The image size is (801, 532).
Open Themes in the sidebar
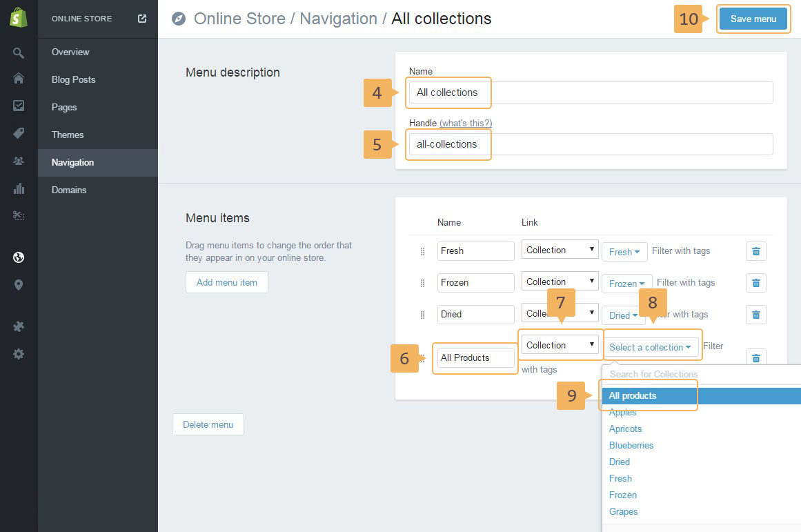[x=68, y=135]
